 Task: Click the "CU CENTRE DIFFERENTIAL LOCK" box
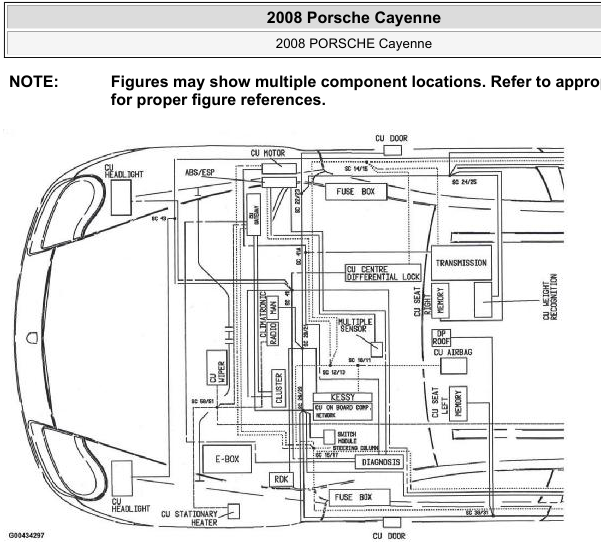point(383,273)
